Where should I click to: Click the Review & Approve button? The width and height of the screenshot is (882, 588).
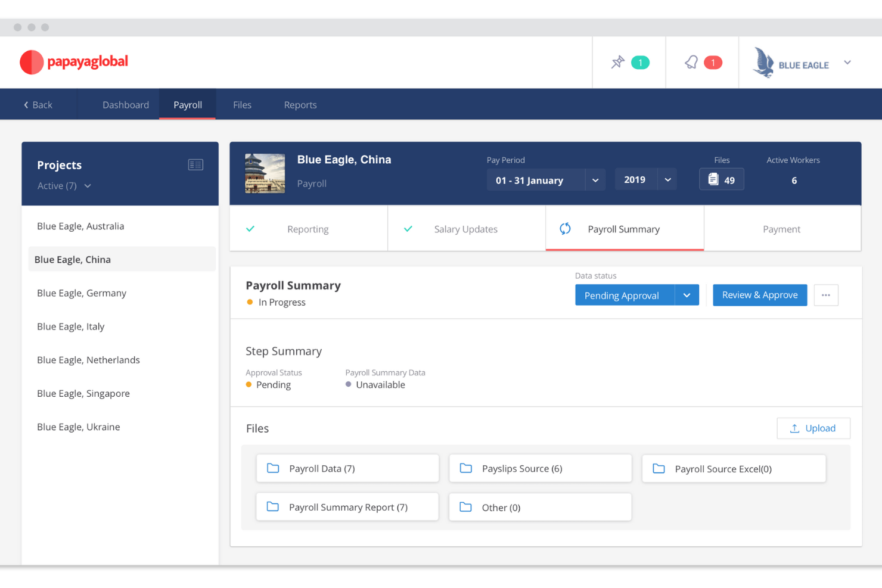(x=760, y=295)
